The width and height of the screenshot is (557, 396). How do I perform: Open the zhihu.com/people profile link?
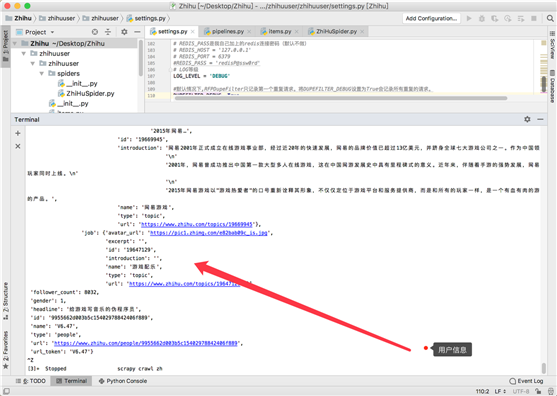pos(146,343)
